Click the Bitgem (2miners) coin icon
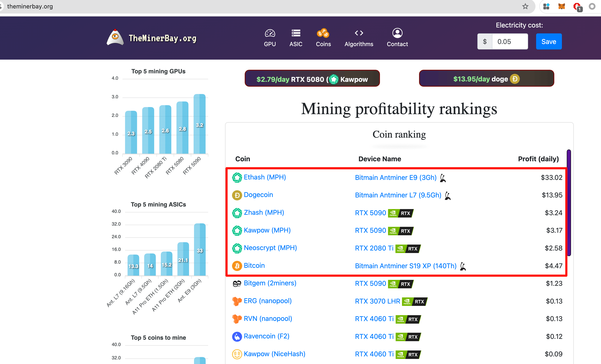 [x=237, y=283]
